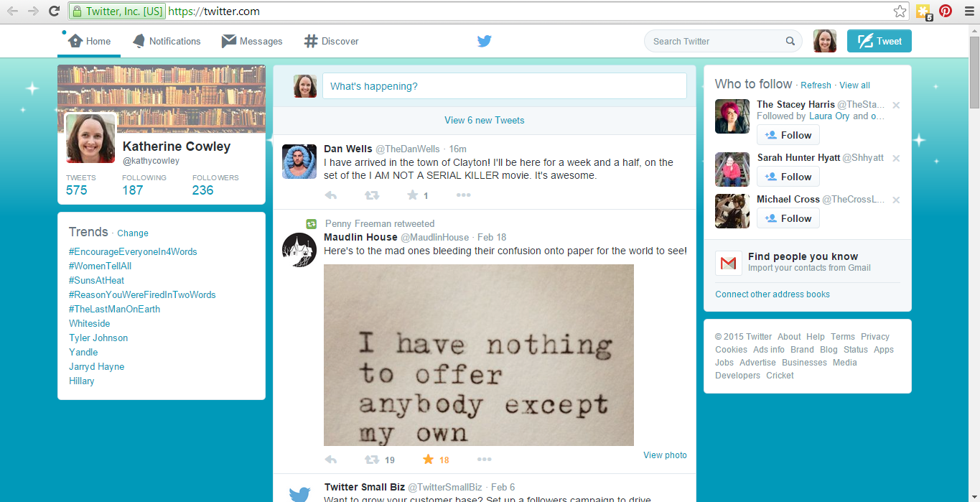980x502 pixels.
Task: Change the Trends location
Action: click(133, 233)
